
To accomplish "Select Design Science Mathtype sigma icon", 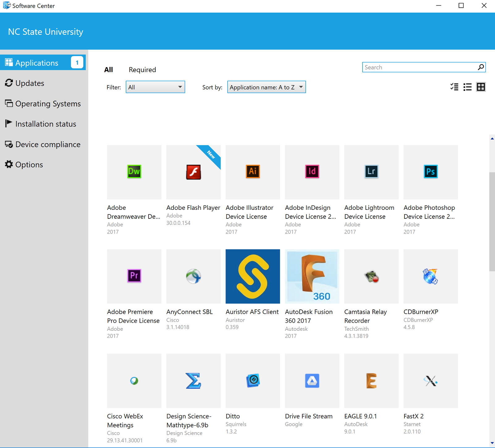I will 193,380.
